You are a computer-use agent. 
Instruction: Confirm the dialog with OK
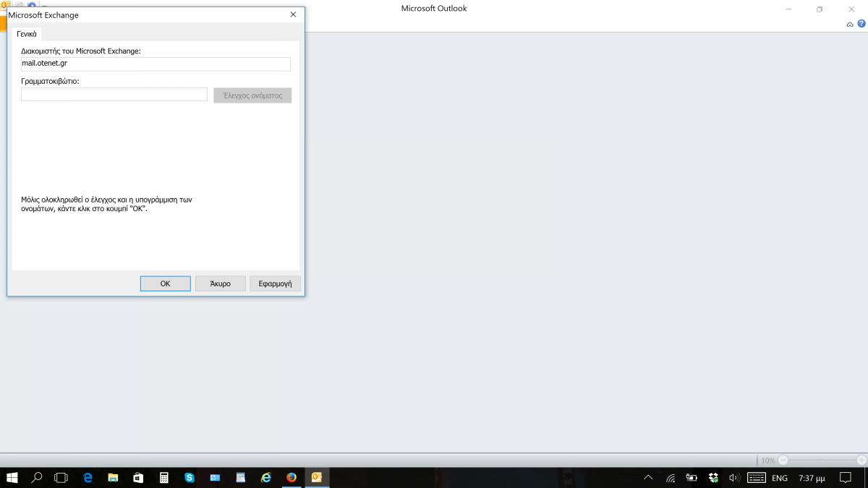165,284
